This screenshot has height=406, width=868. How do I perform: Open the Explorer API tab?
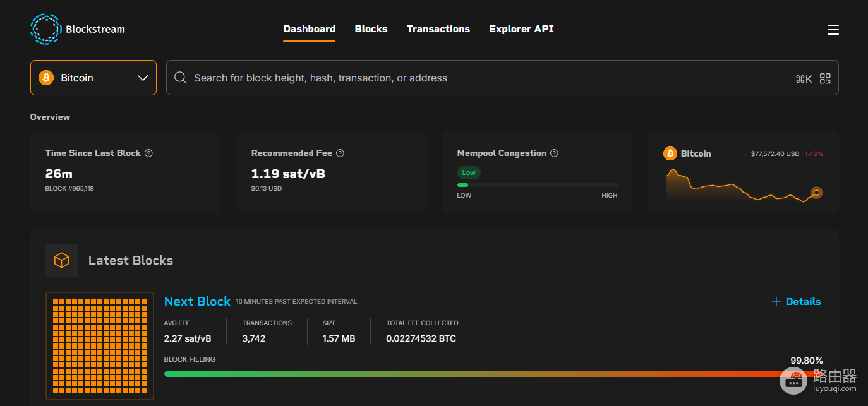click(x=521, y=29)
